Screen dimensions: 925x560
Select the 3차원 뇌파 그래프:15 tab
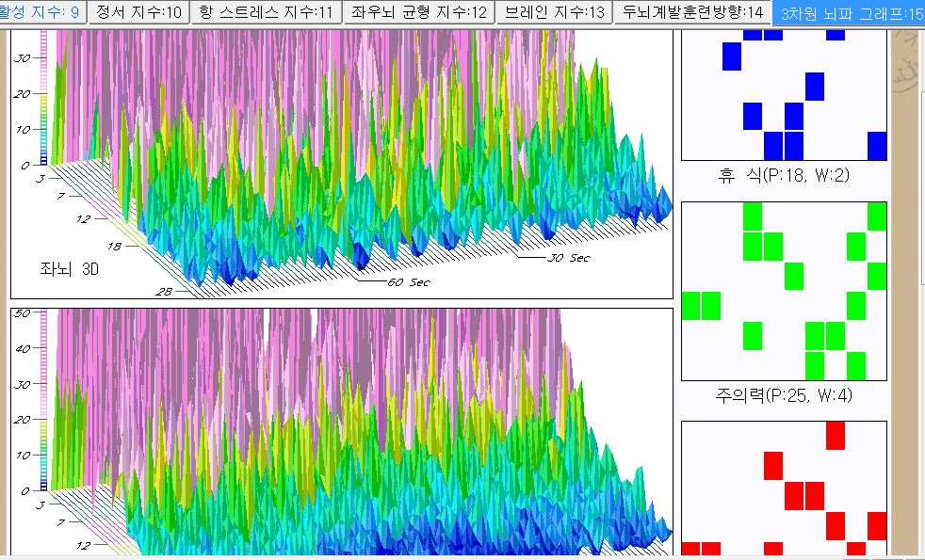point(847,13)
